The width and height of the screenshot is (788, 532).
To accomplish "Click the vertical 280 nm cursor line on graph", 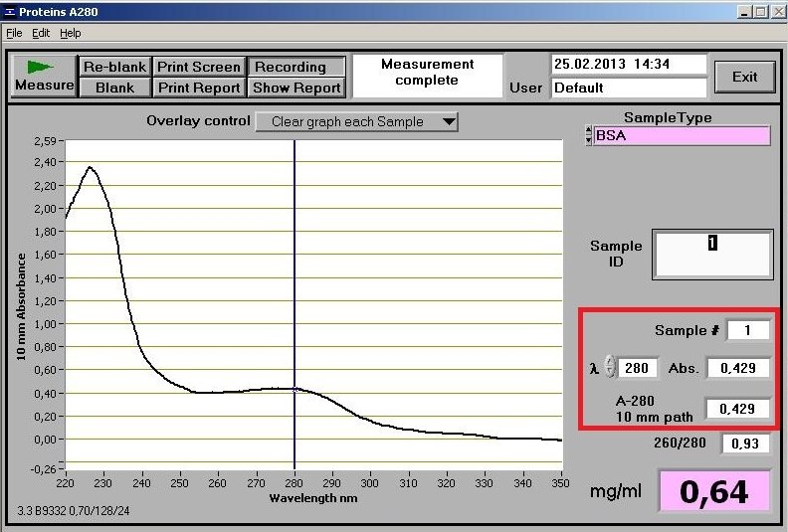I will (x=295, y=298).
